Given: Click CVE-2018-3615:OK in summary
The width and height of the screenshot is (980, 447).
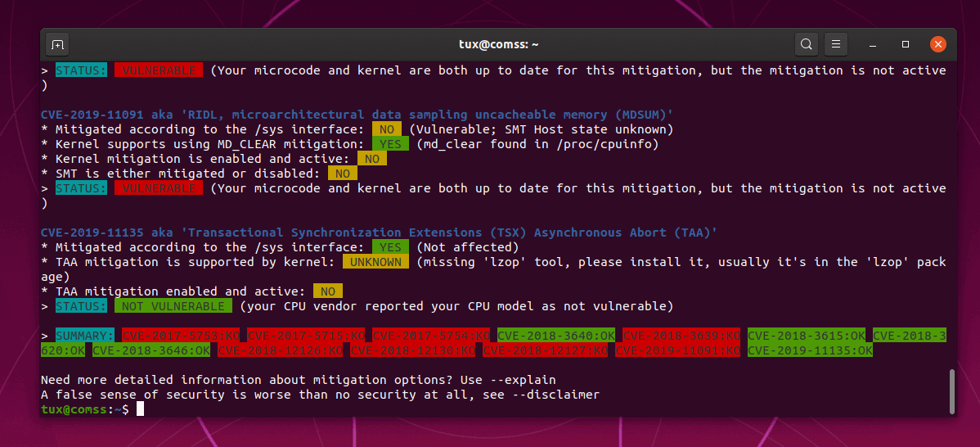Looking at the screenshot, I should [807, 336].
